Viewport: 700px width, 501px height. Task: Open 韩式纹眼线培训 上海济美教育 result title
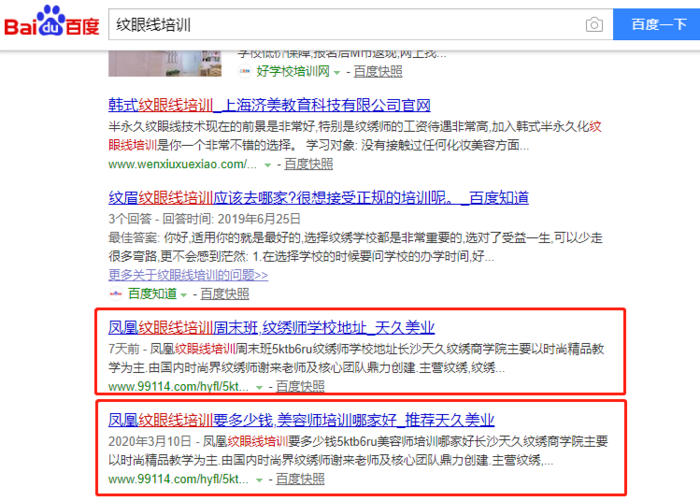(x=269, y=105)
